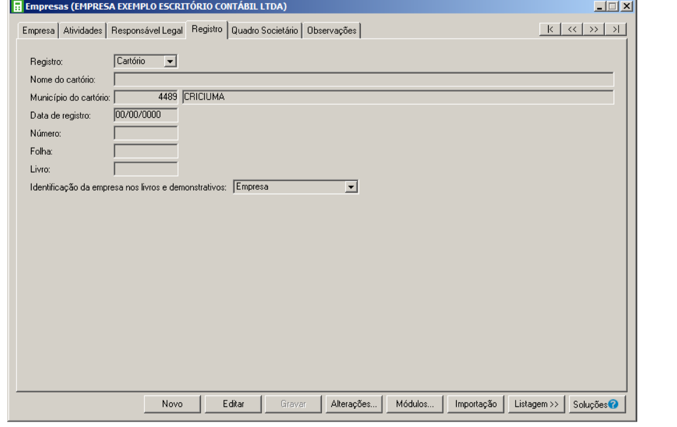This screenshot has height=427, width=677.
Task: Show the Observações tab
Action: point(331,31)
